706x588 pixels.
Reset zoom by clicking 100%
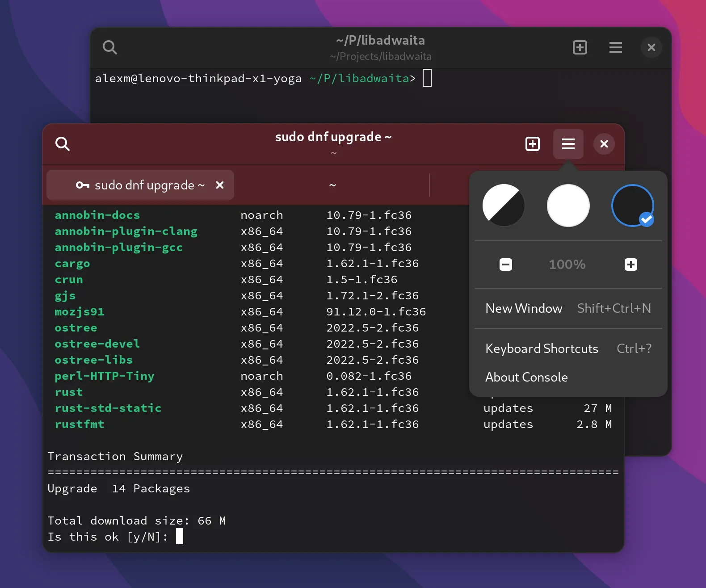(567, 265)
